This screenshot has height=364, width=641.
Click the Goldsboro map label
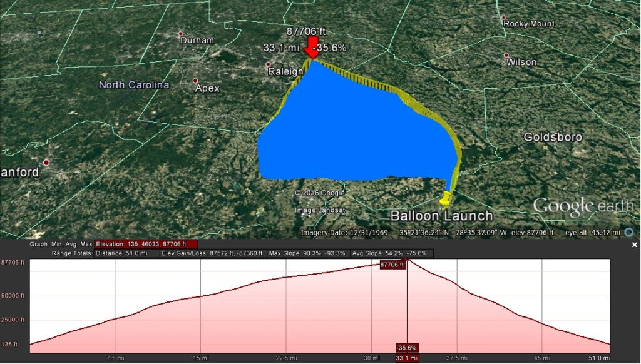[553, 137]
